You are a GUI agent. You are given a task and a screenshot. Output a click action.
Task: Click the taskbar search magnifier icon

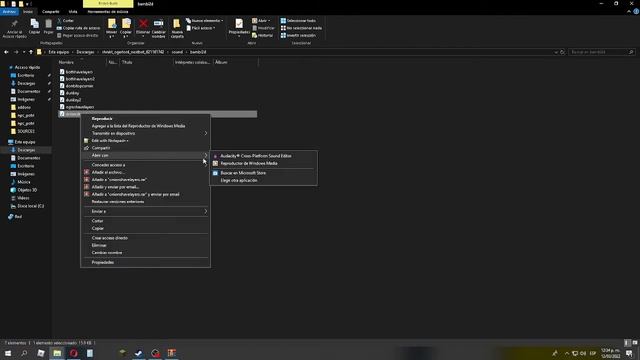pos(24,353)
